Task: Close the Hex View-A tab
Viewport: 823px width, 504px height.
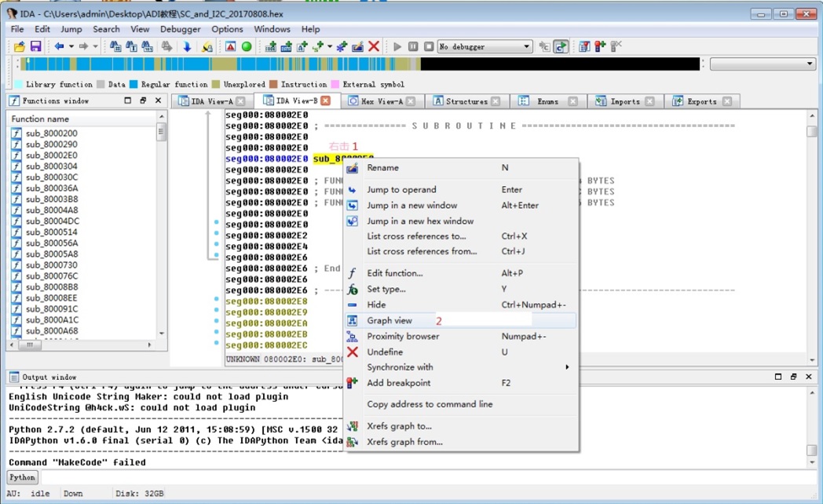Action: (411, 101)
